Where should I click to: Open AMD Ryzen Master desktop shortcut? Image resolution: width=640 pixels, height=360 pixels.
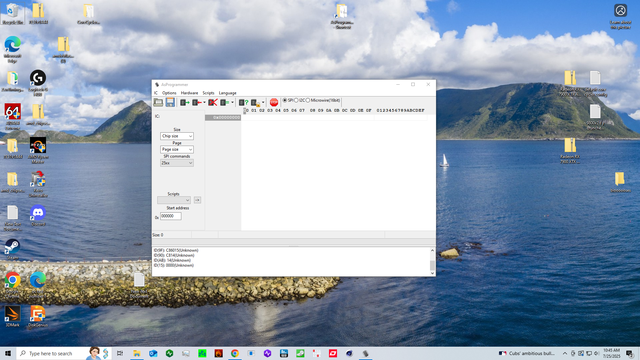38,150
